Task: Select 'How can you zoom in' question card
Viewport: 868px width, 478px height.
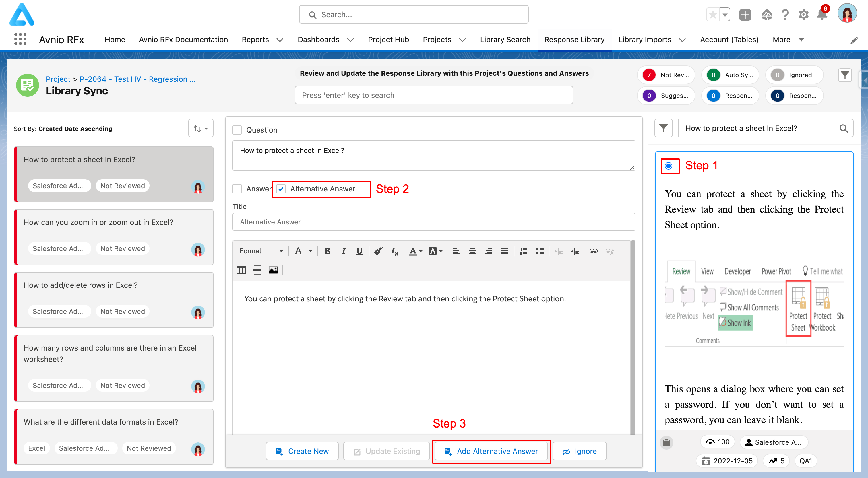Action: 114,237
